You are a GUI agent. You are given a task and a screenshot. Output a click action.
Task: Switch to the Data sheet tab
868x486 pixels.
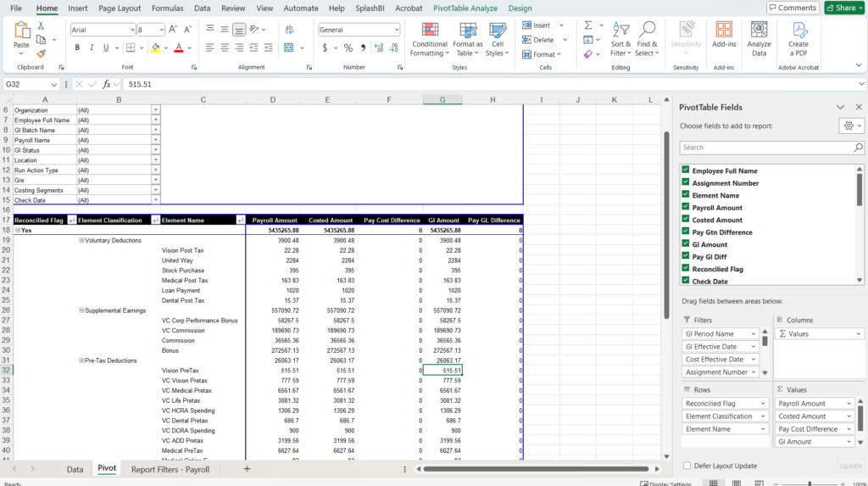pos(75,468)
